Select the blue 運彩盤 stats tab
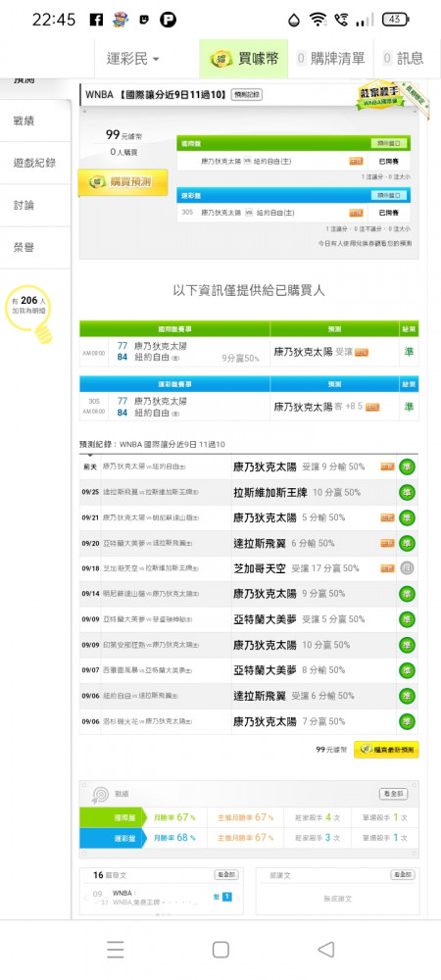The image size is (441, 980). (113, 838)
